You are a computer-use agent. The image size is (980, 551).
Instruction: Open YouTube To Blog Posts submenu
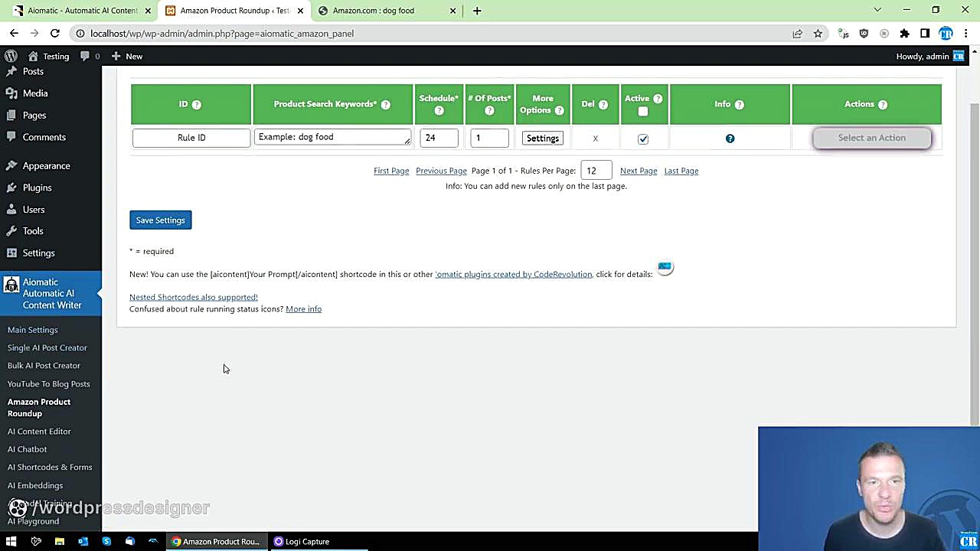click(x=49, y=384)
